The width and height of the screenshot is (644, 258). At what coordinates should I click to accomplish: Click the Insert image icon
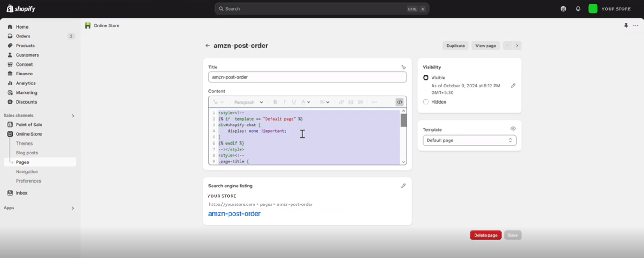pos(351,102)
